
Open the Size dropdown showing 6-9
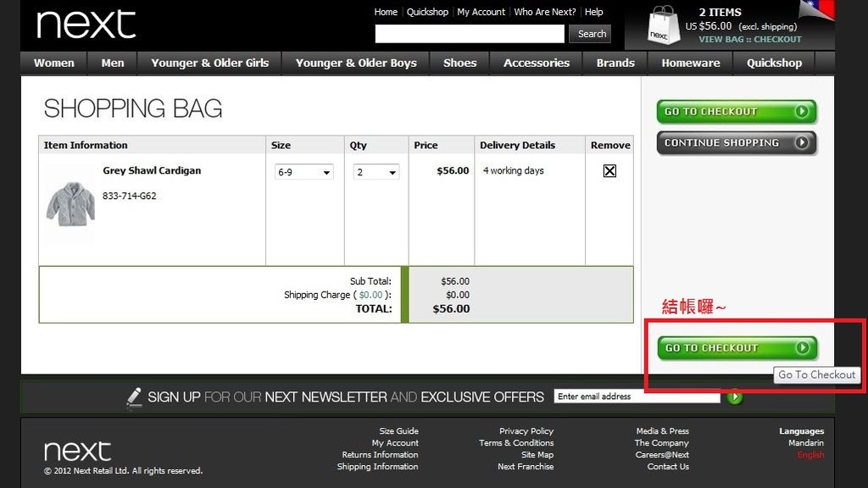(304, 172)
